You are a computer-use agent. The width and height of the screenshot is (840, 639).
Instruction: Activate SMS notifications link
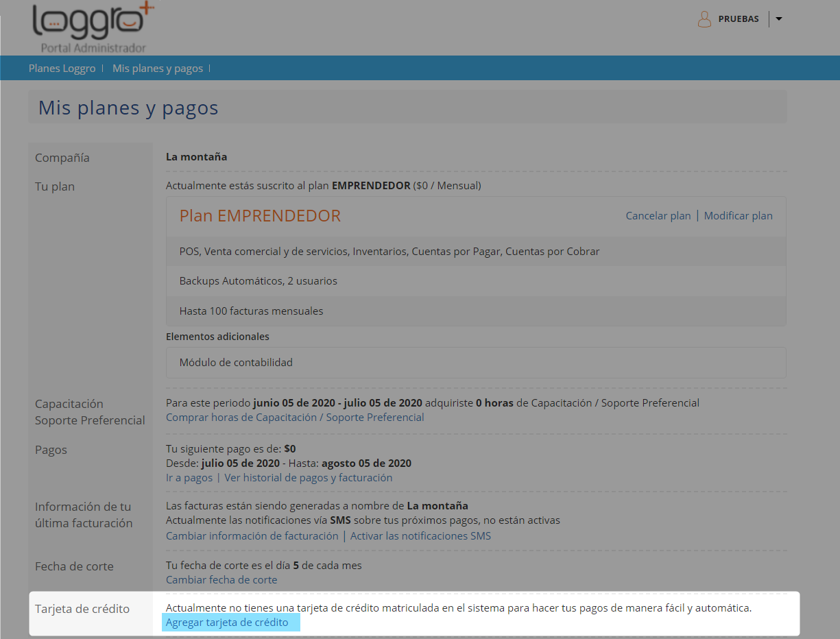click(420, 536)
